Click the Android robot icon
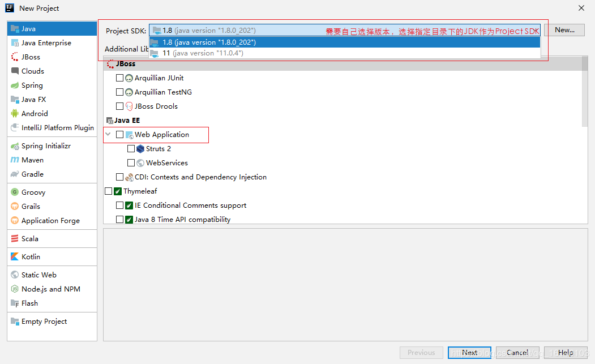595x364 pixels. [x=15, y=113]
